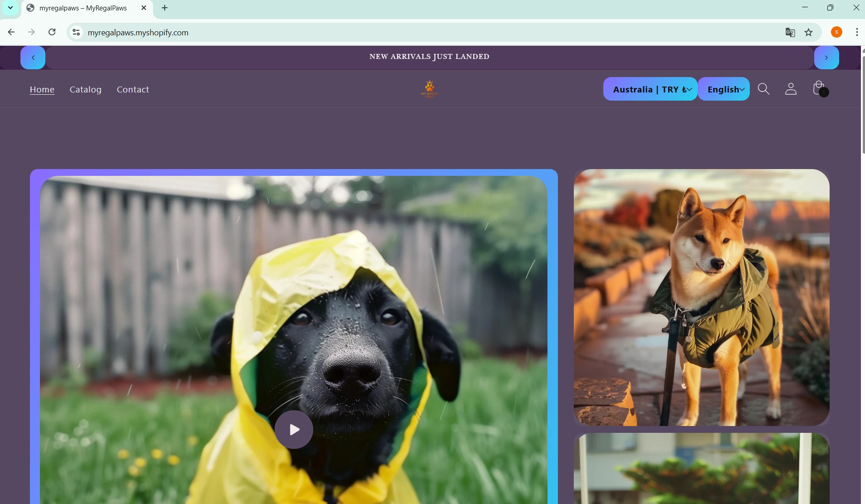This screenshot has width=865, height=504.
Task: Reload the page
Action: [x=52, y=32]
